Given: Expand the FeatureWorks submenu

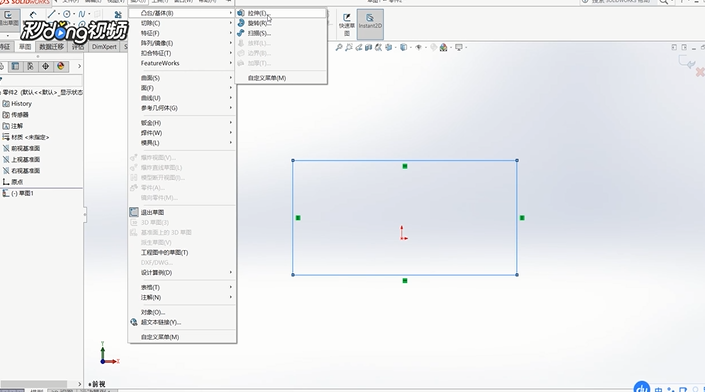Looking at the screenshot, I should [182, 63].
